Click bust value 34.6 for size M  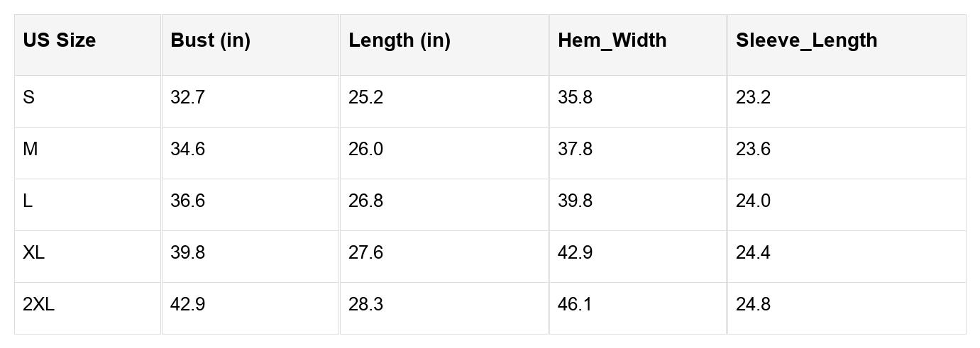(x=187, y=150)
